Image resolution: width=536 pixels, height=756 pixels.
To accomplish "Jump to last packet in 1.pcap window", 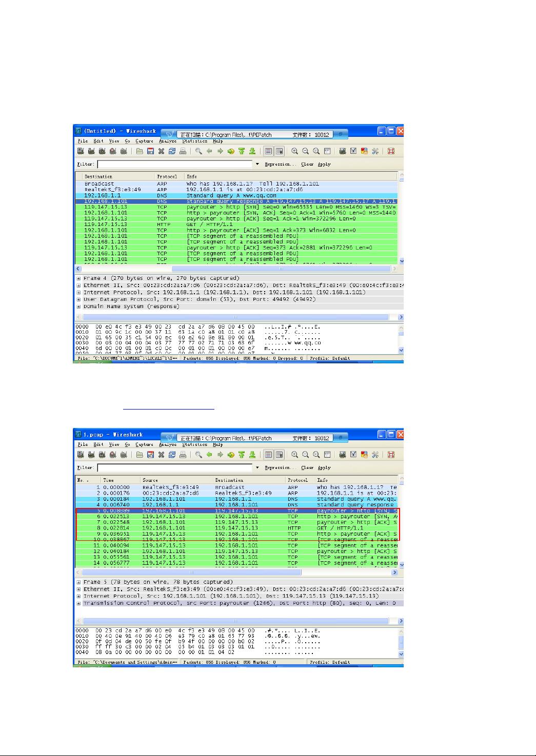I will click(252, 455).
